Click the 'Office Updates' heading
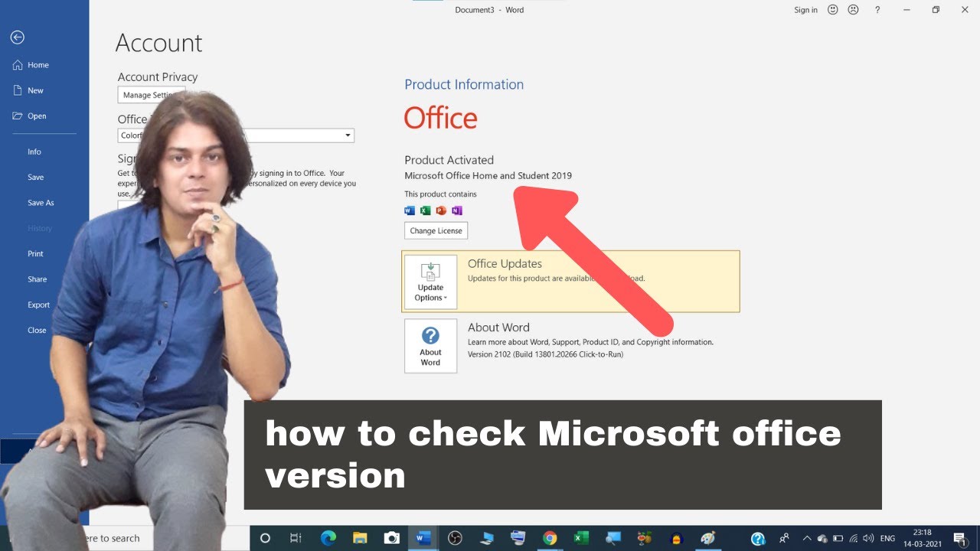 [505, 263]
